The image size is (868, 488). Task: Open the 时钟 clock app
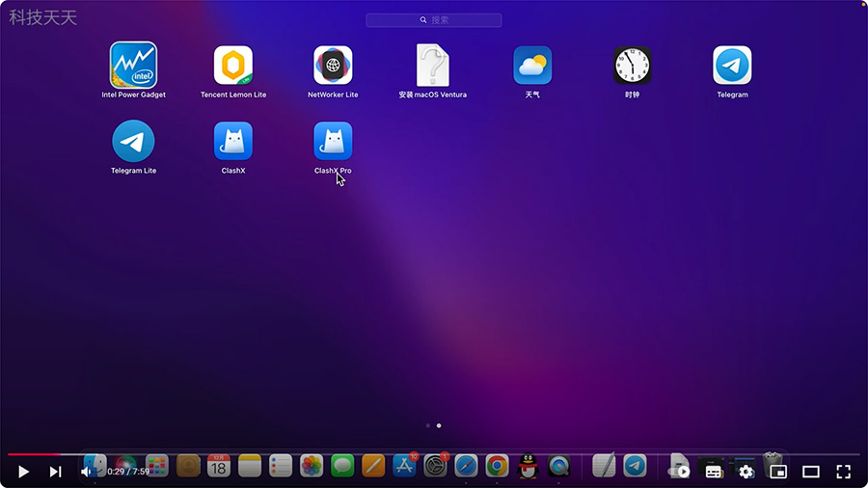(x=632, y=66)
